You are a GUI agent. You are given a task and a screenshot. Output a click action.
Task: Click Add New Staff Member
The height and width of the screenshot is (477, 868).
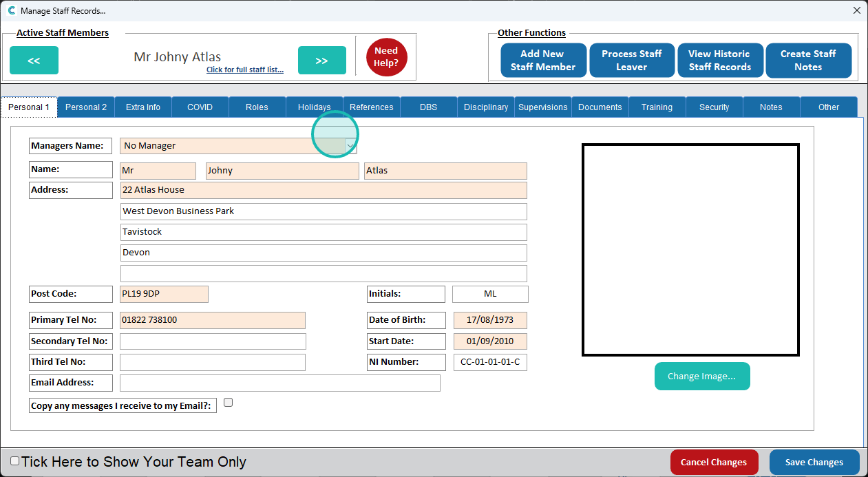pos(543,61)
